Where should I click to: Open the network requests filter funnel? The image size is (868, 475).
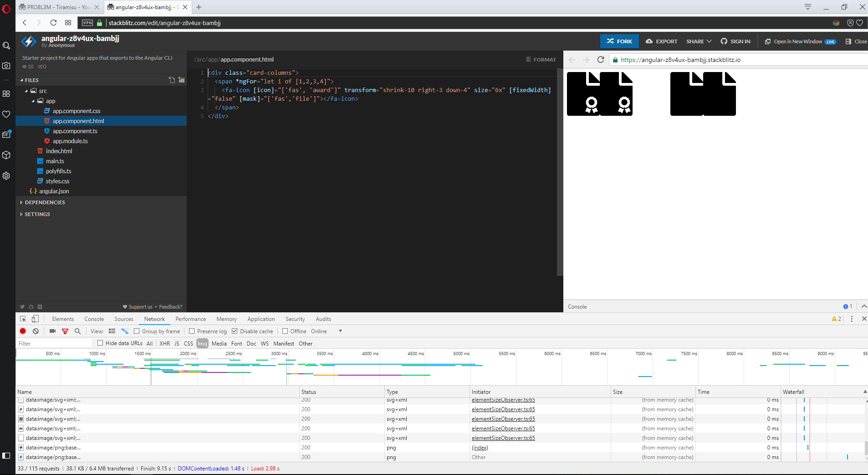pos(65,331)
